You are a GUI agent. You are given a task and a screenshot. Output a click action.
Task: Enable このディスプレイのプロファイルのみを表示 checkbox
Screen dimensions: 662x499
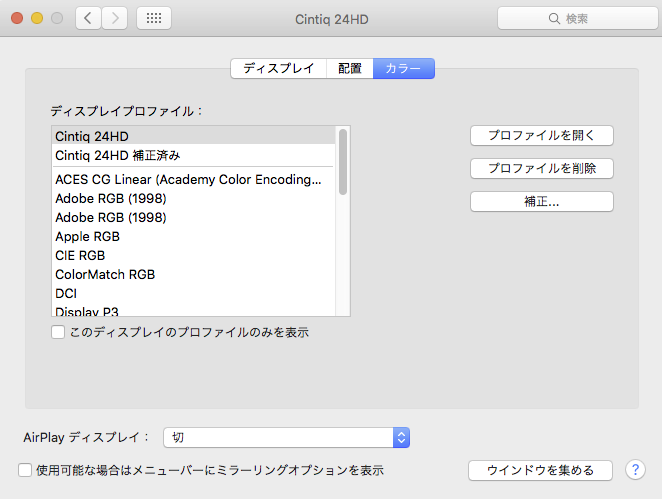pyautogui.click(x=59, y=332)
